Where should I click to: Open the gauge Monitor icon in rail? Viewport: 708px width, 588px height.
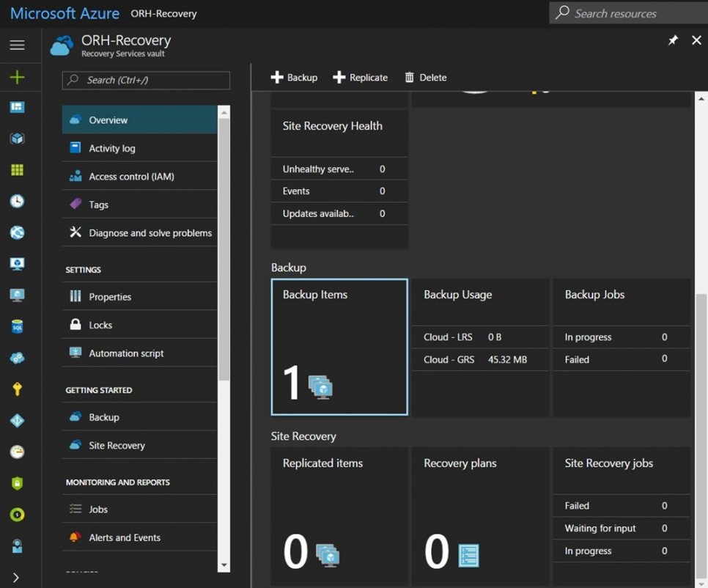click(17, 452)
